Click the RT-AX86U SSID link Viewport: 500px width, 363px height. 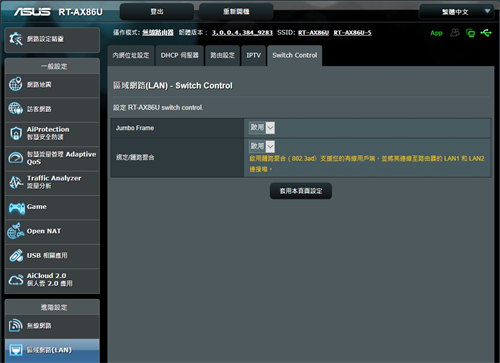(x=313, y=33)
